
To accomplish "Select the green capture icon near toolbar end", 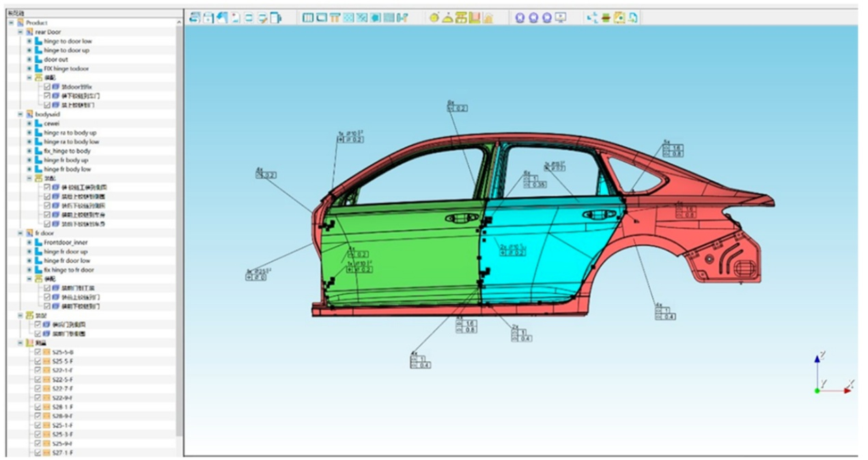I will tap(619, 18).
